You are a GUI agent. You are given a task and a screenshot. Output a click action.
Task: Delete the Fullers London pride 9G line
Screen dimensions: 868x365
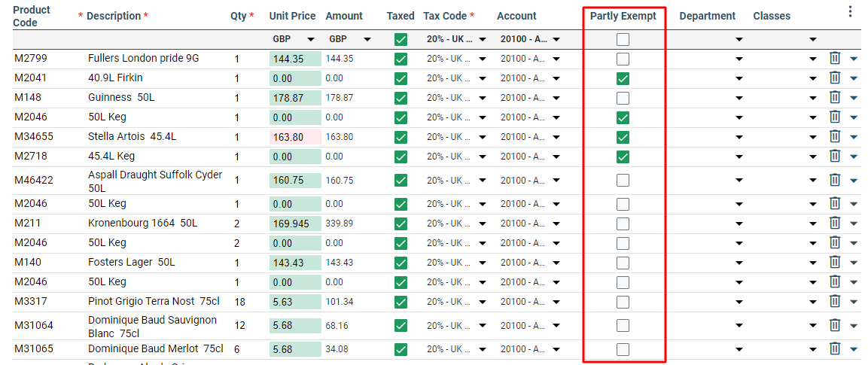click(836, 58)
